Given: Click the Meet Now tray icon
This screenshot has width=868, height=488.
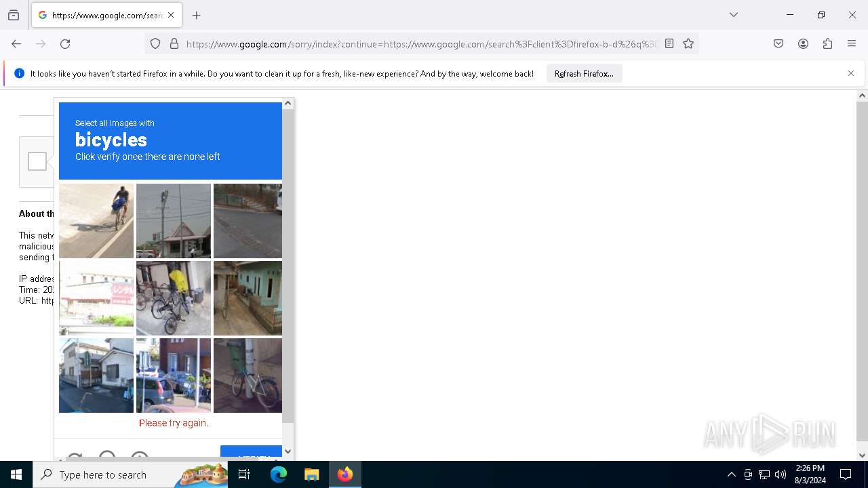Looking at the screenshot, I should pyautogui.click(x=748, y=474).
